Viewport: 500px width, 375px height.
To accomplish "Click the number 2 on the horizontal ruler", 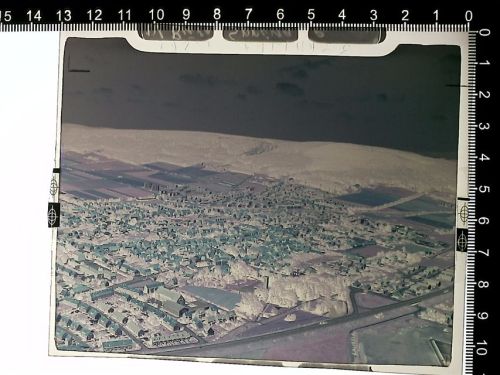I will point(405,15).
